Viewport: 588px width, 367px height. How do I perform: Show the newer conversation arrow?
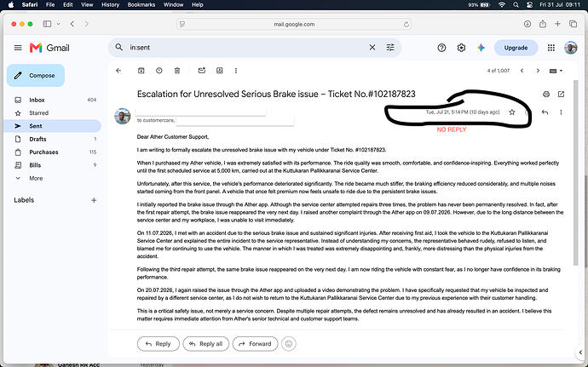pos(522,71)
